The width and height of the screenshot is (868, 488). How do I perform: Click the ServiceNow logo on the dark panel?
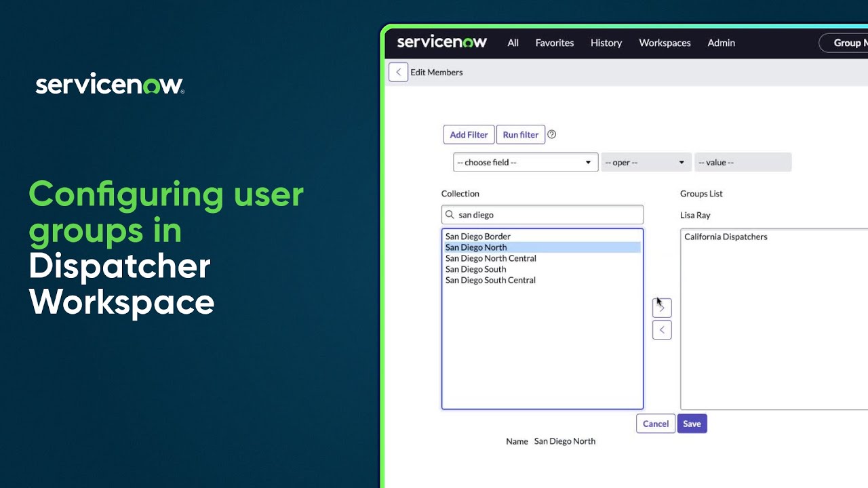pos(108,83)
